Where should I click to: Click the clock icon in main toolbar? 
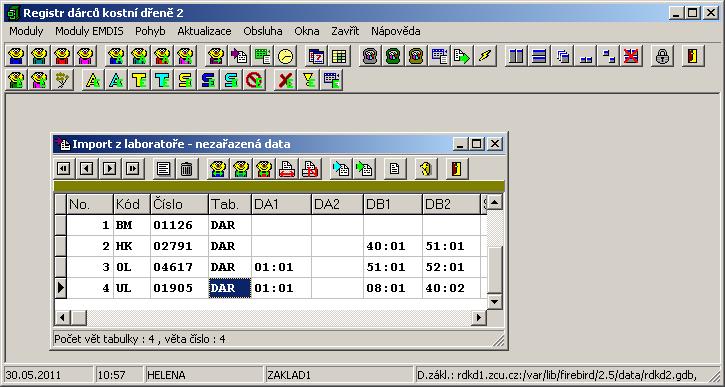click(x=285, y=56)
